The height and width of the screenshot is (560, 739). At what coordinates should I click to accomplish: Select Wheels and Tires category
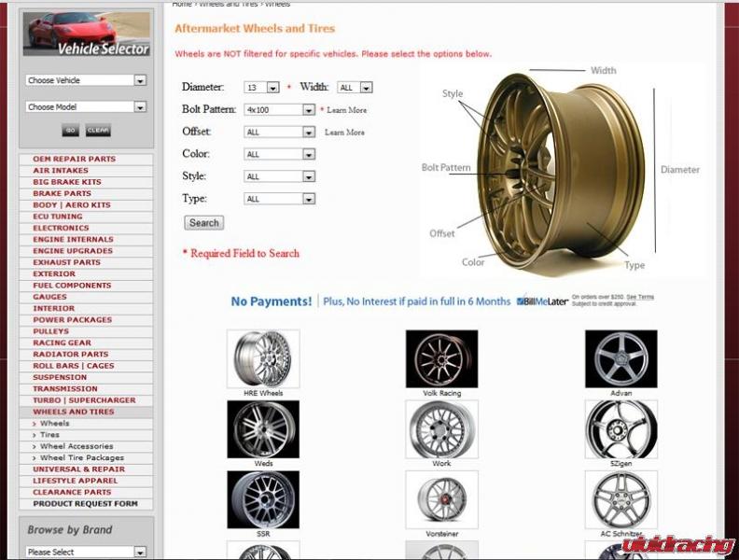pyautogui.click(x=86, y=412)
